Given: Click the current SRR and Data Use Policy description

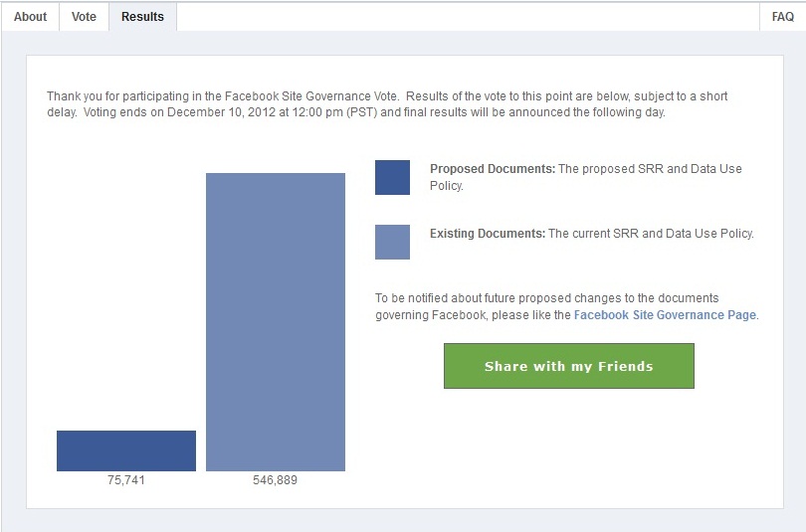Looking at the screenshot, I should click(x=651, y=234).
